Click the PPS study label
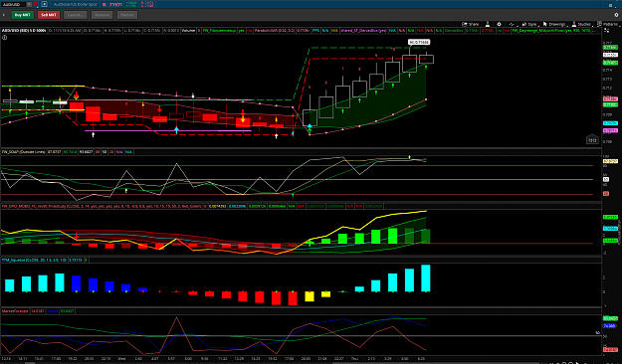Viewport: 622px width, 364px height. point(315,30)
